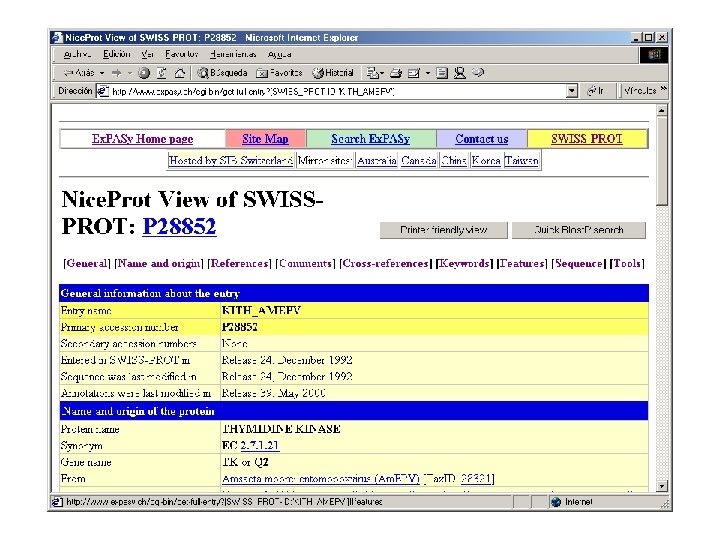Click the vertical scrollbar up arrow
The width and height of the screenshot is (720, 540).
[662, 111]
